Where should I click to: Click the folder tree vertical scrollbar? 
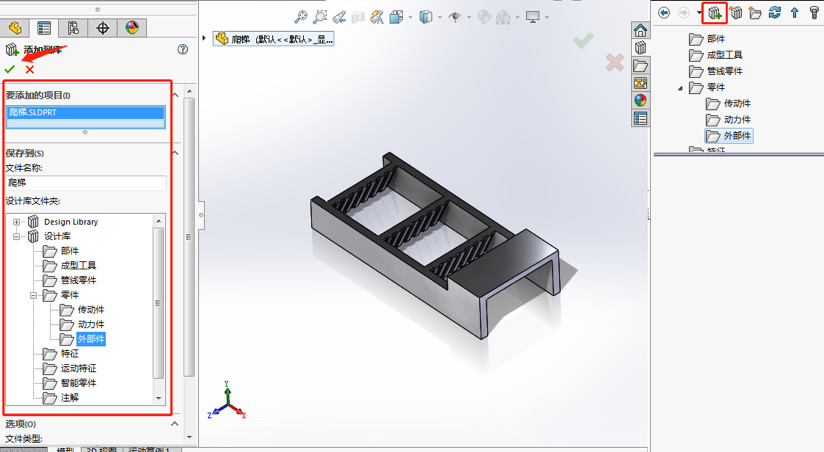(158, 300)
